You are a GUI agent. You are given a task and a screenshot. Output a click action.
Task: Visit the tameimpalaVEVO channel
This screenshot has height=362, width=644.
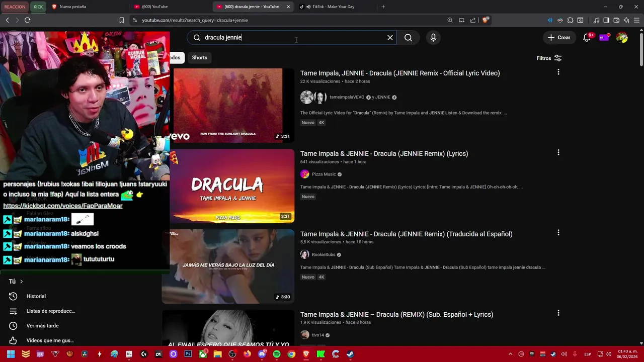(x=347, y=98)
